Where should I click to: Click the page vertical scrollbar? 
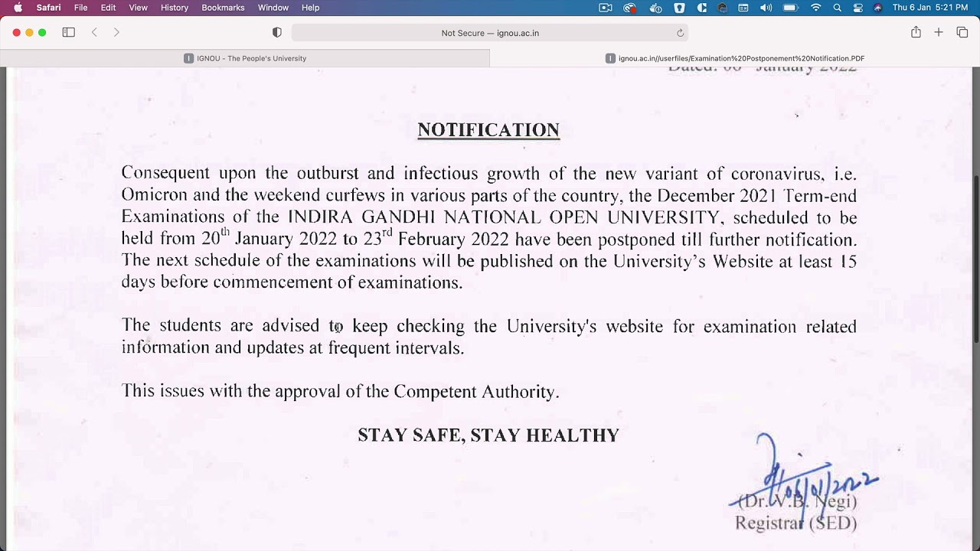pos(975,260)
